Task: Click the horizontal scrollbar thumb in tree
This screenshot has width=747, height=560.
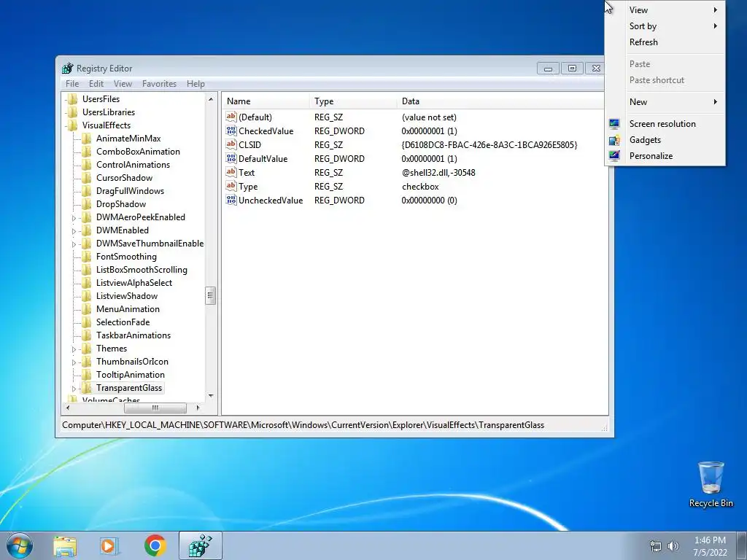Action: 155,408
